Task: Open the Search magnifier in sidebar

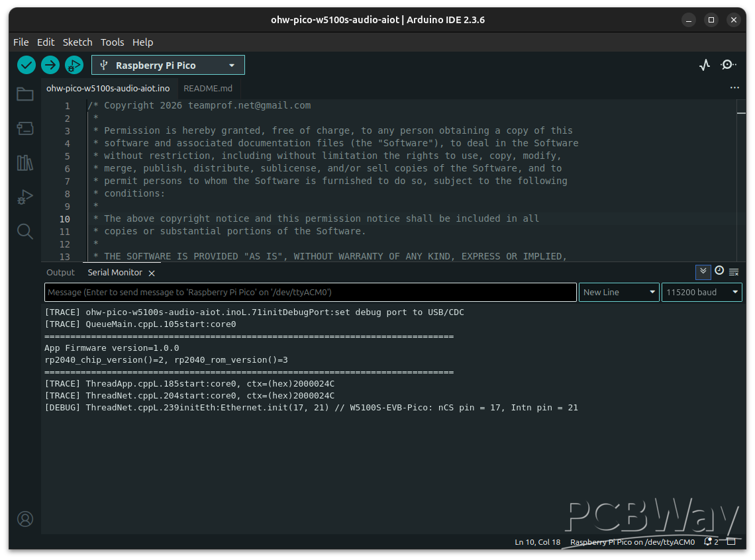Action: (25, 231)
